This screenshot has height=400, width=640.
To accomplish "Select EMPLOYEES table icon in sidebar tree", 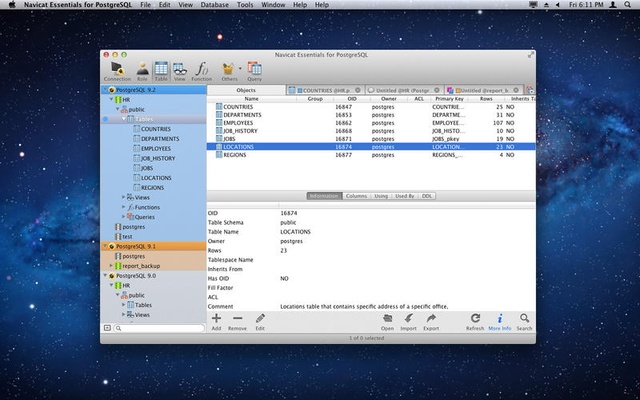I will 137,148.
